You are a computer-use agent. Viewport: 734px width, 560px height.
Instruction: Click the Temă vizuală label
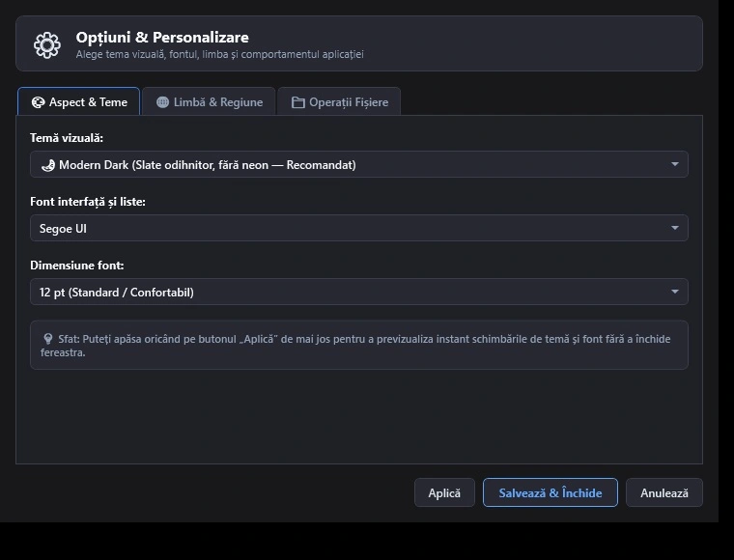click(x=67, y=138)
